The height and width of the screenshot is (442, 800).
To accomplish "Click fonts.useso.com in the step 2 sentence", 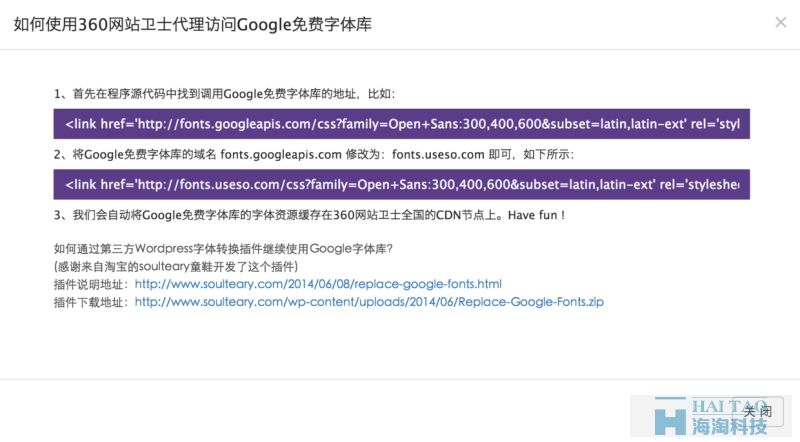I will (x=438, y=154).
